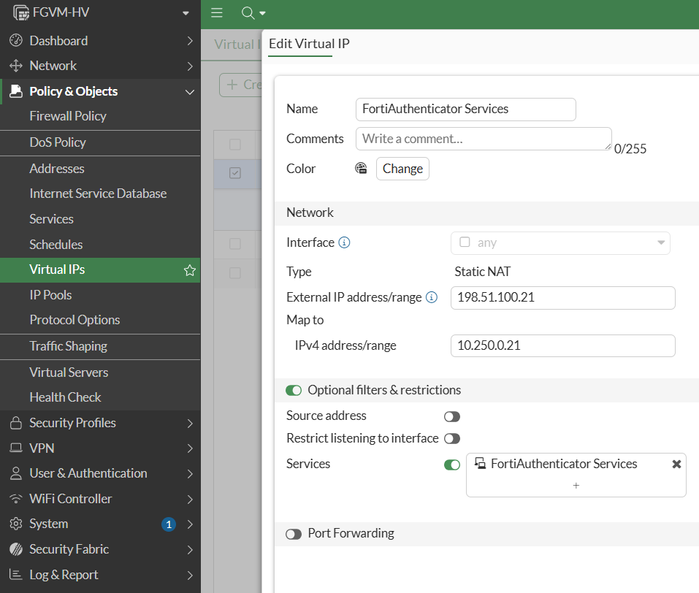The width and height of the screenshot is (699, 593).
Task: Click the Comments text field
Action: [x=482, y=139]
